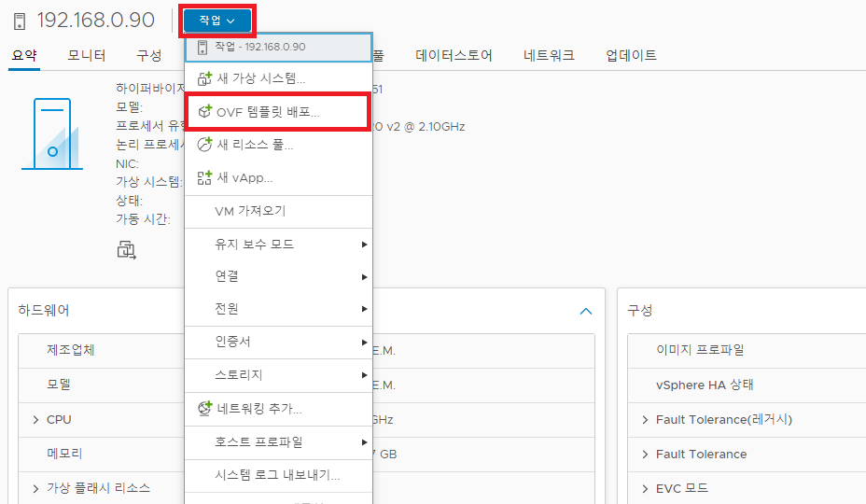Choose 새 가상 시스템... menu entry
866x504 pixels.
tap(279, 78)
